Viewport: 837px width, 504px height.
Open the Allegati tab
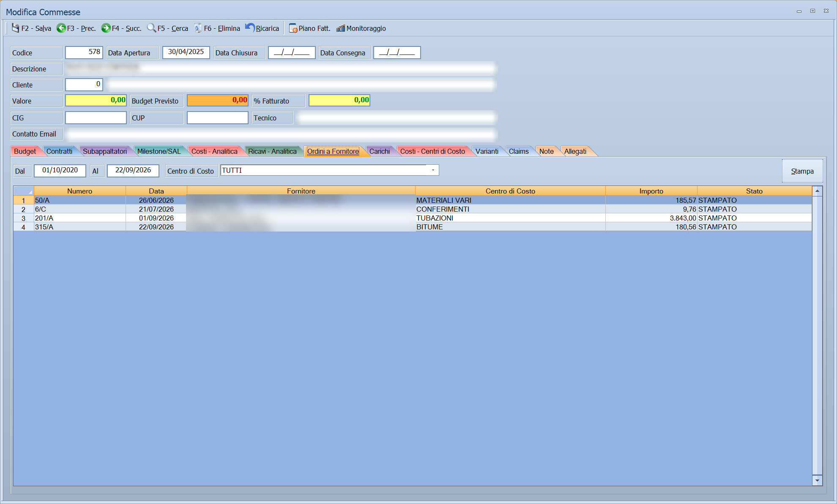coord(575,151)
